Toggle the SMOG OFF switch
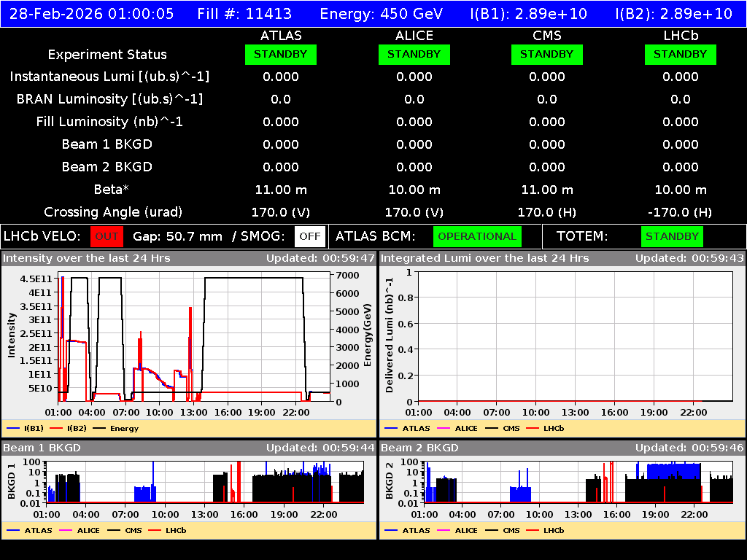747x560 pixels. (311, 236)
